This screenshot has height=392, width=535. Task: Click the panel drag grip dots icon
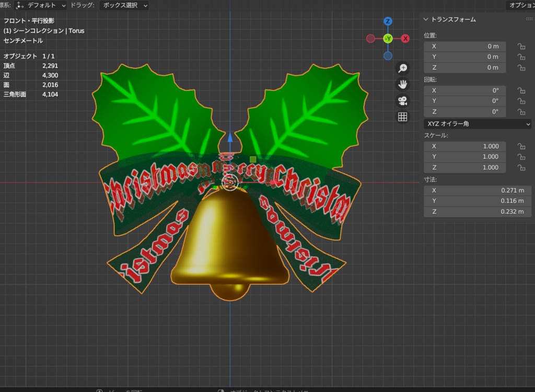coord(529,19)
